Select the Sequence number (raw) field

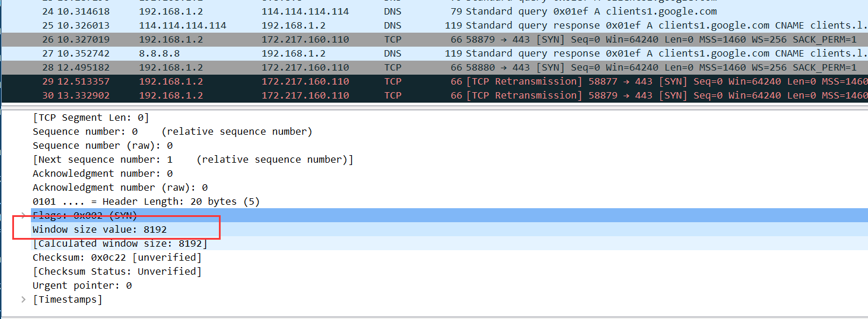tap(103, 146)
